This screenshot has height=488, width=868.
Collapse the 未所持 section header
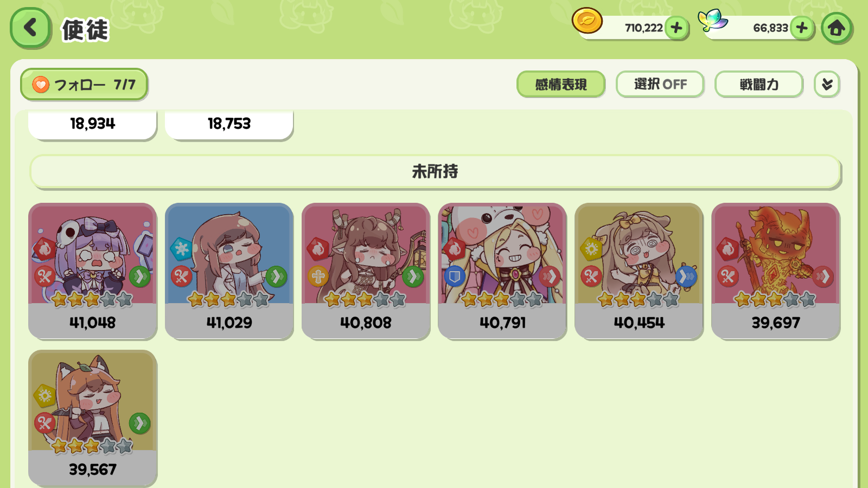[x=435, y=172]
